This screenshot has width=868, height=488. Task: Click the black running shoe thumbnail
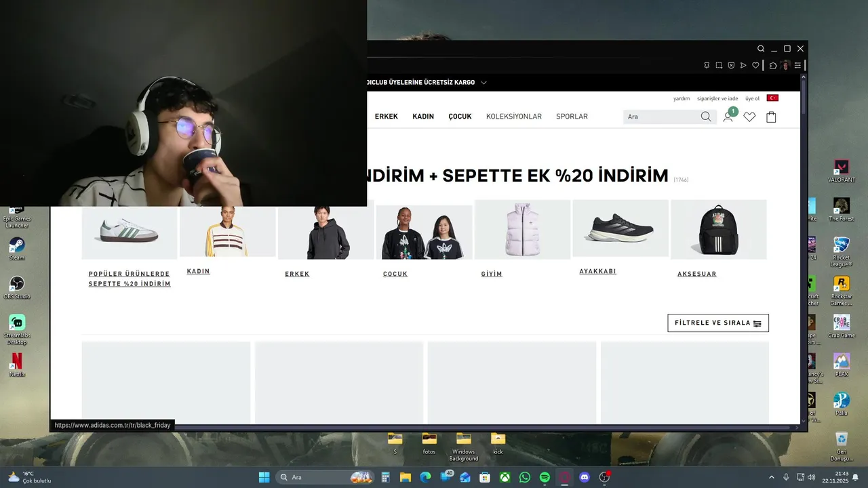[x=620, y=228]
